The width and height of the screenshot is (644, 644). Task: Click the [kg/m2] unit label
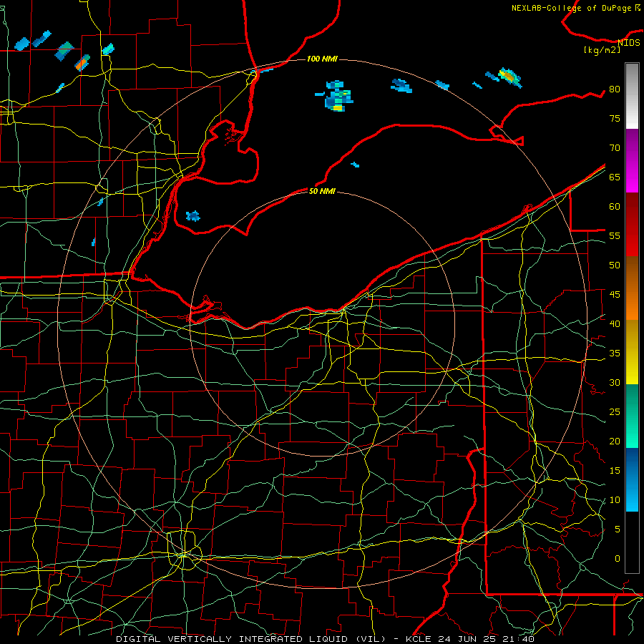pyautogui.click(x=602, y=50)
